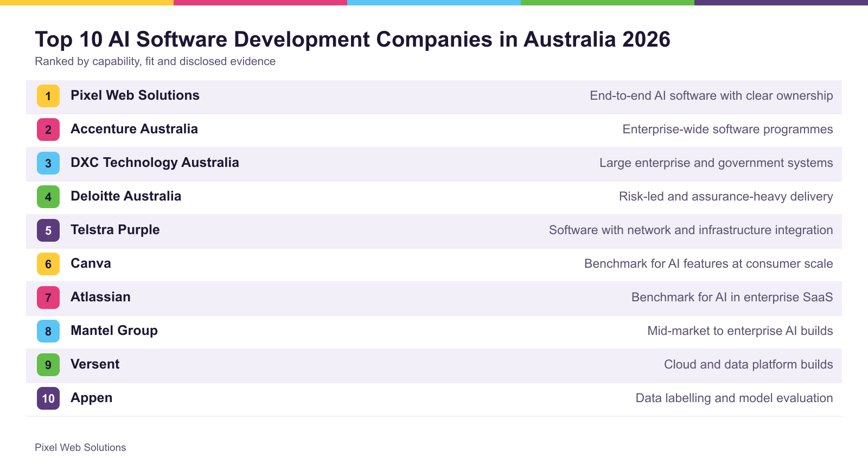868x465 pixels.
Task: Click 'Enterprise-wide software programmes' description
Action: (x=727, y=130)
